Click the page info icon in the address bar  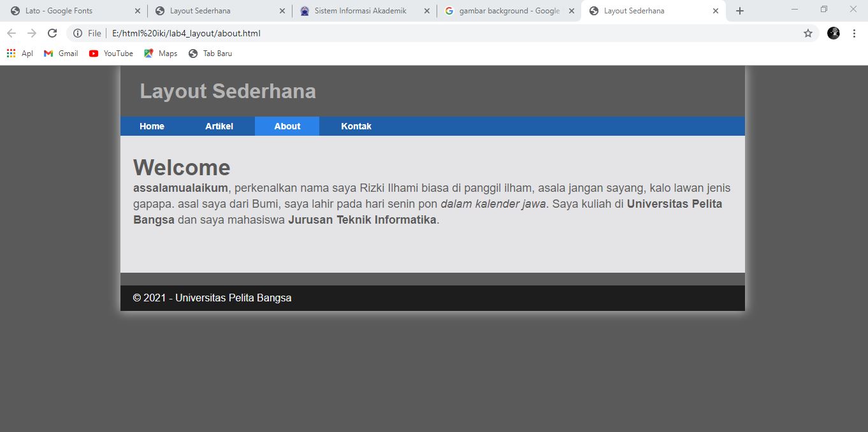pyautogui.click(x=76, y=33)
